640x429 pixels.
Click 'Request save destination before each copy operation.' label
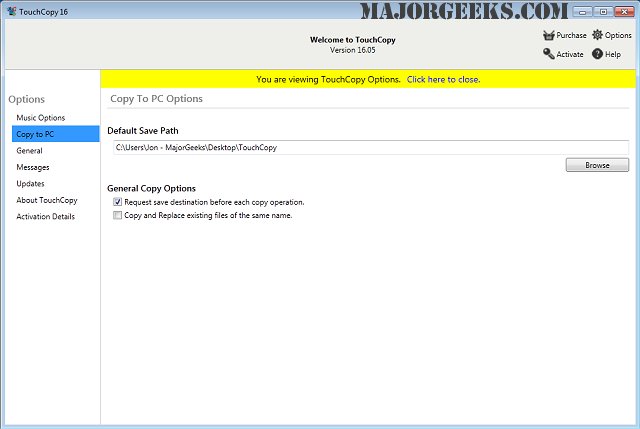[214, 202]
